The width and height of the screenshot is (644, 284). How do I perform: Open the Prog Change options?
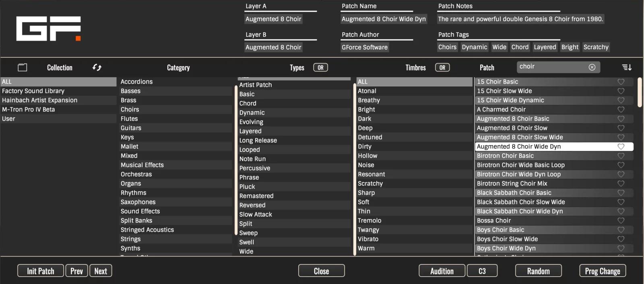602,271
